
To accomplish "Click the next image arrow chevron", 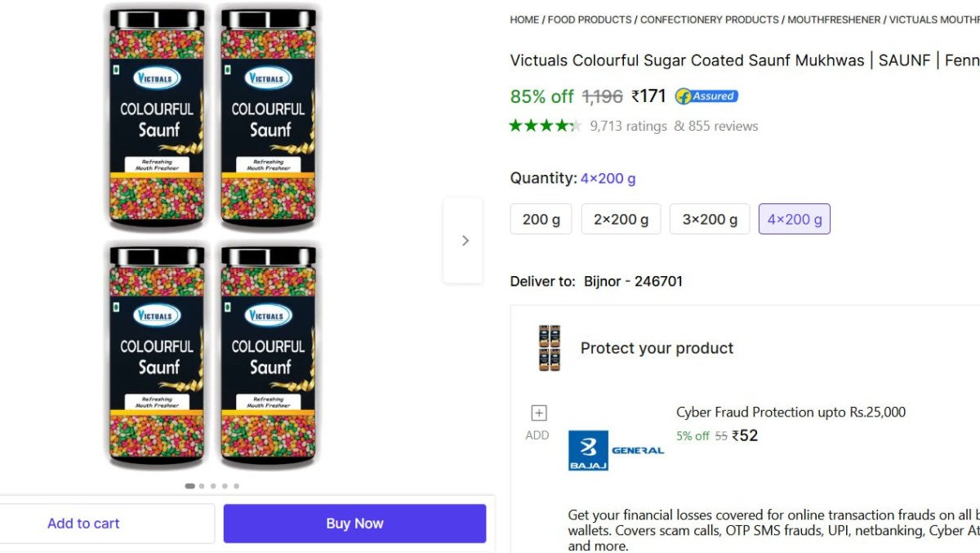I will pyautogui.click(x=465, y=240).
